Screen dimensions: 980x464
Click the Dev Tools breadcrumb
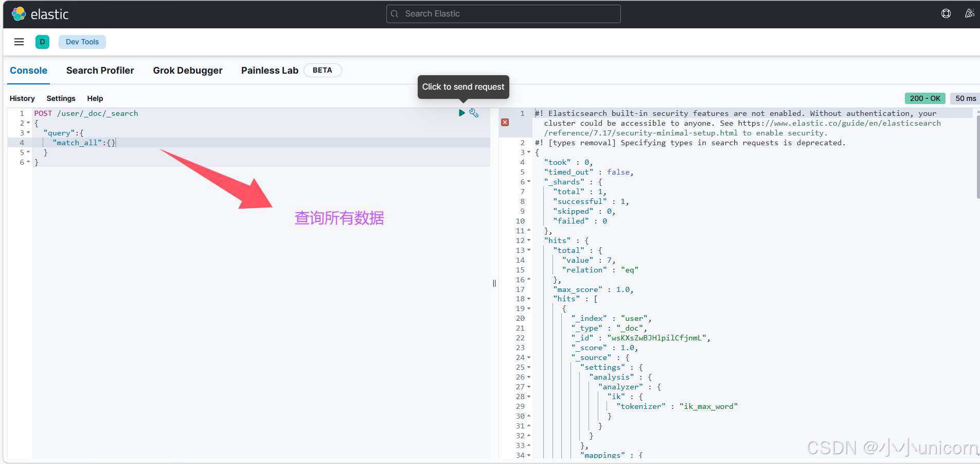pos(82,42)
